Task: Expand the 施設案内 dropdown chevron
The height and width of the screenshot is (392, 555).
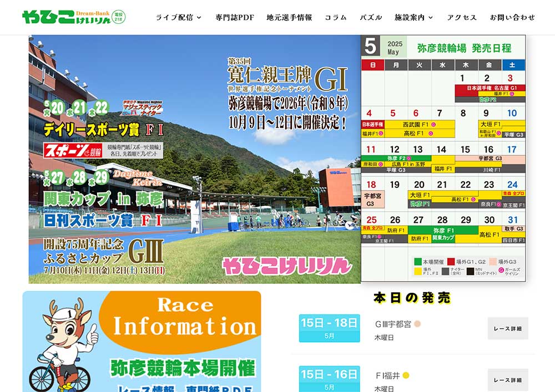Action: [x=431, y=17]
